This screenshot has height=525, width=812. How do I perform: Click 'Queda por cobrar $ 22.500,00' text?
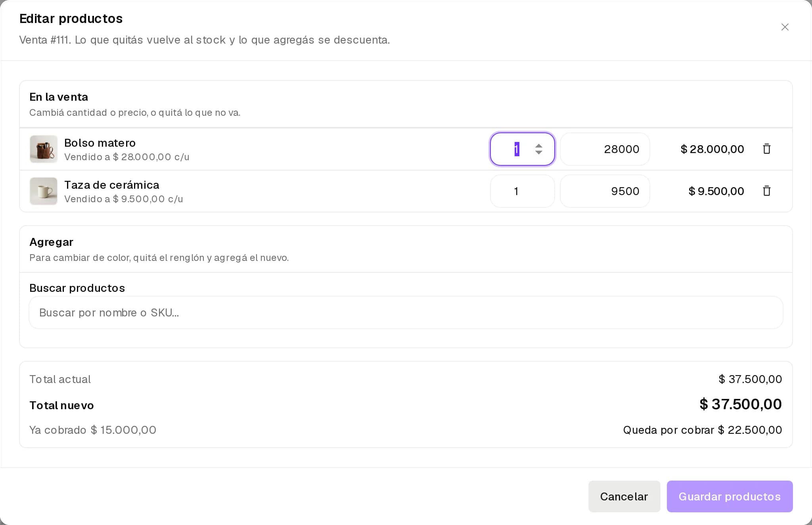click(703, 430)
